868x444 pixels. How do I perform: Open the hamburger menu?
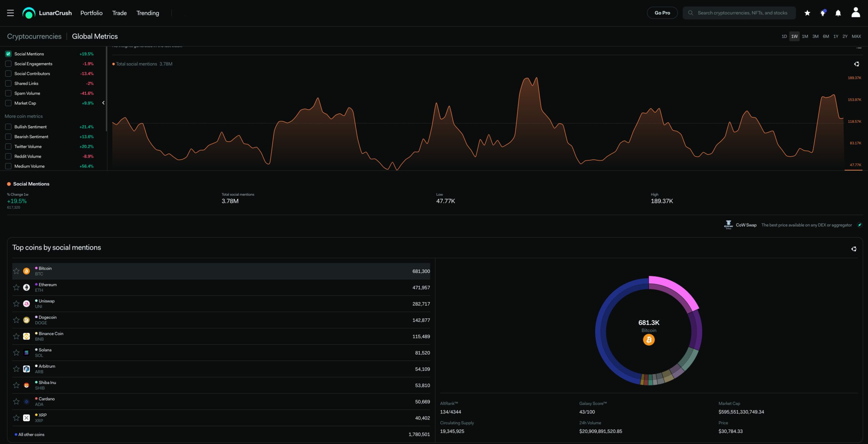tap(11, 13)
